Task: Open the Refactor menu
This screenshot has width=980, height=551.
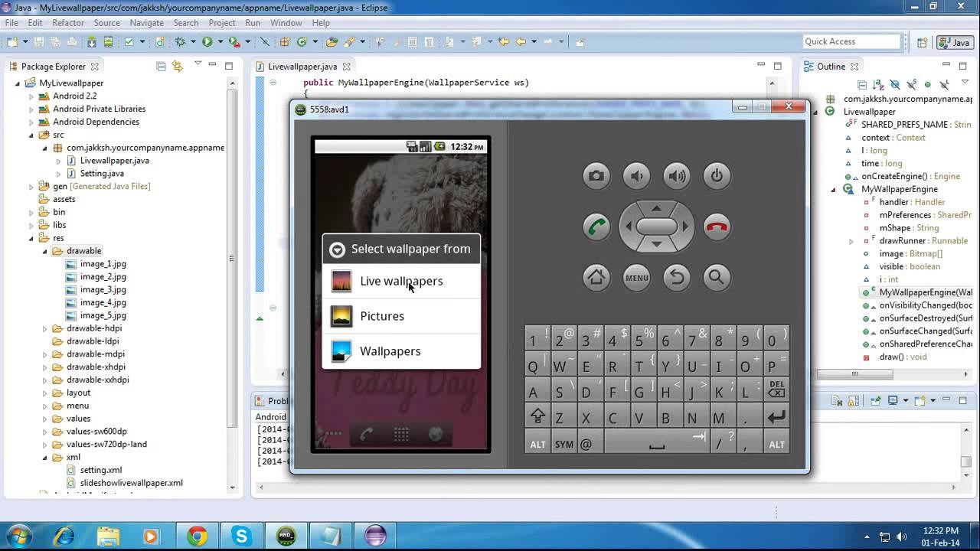Action: [x=68, y=23]
